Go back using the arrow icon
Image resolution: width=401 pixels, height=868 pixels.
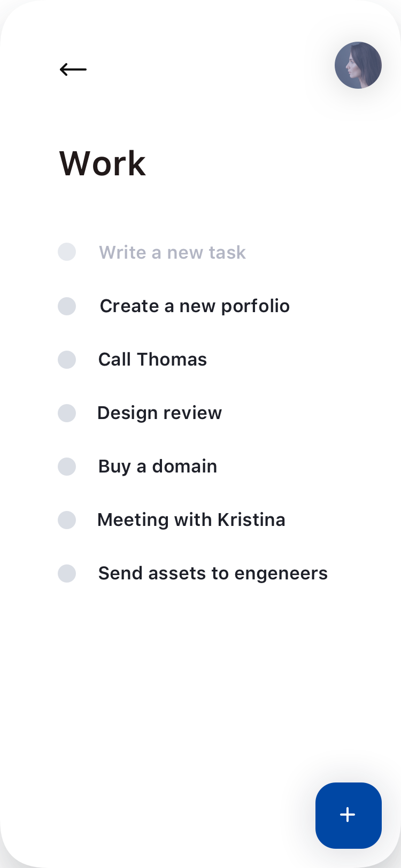tap(73, 69)
